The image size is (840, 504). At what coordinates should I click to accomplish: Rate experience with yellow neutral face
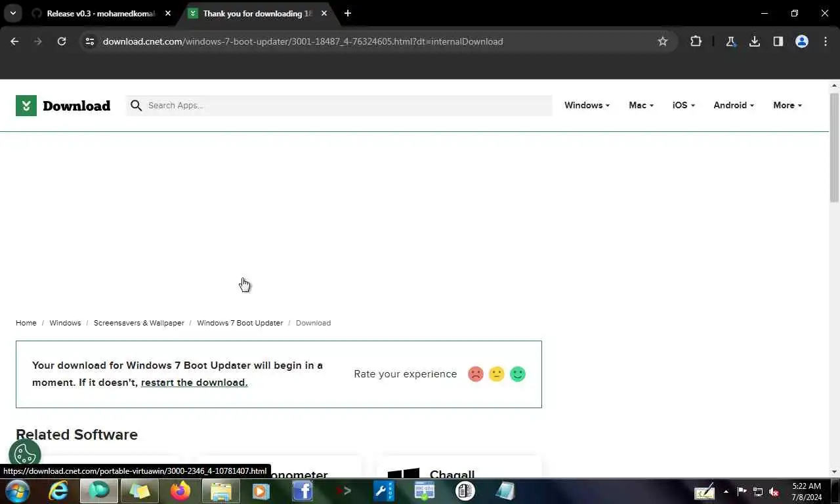point(497,374)
